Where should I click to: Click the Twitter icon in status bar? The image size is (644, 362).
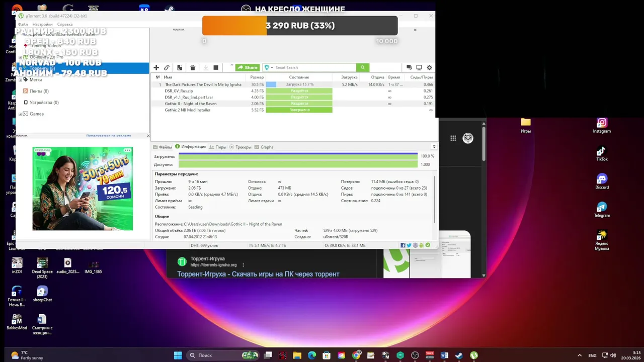(409, 245)
